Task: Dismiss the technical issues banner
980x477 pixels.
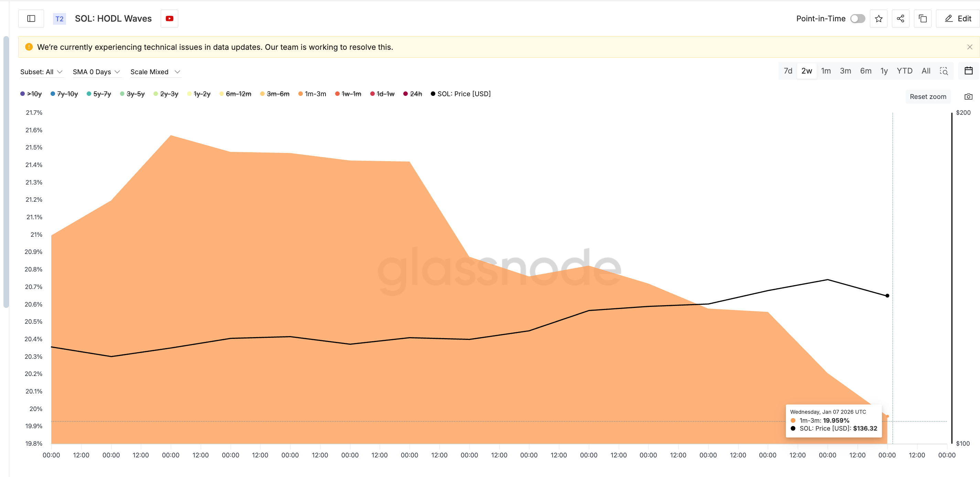Action: (969, 47)
